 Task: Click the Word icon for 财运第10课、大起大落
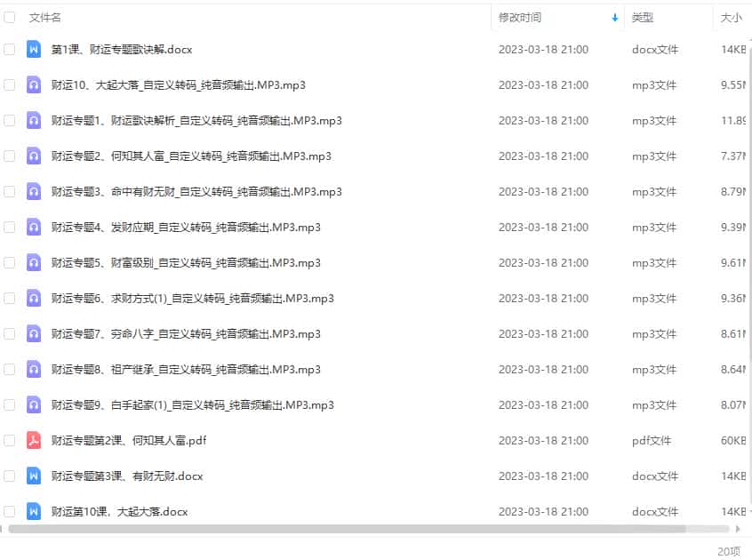click(34, 511)
